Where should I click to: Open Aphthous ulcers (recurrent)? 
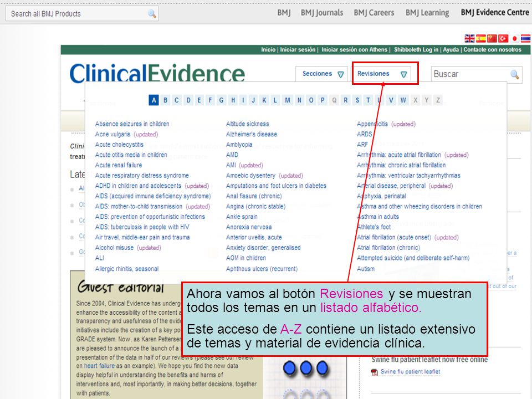[x=262, y=269]
